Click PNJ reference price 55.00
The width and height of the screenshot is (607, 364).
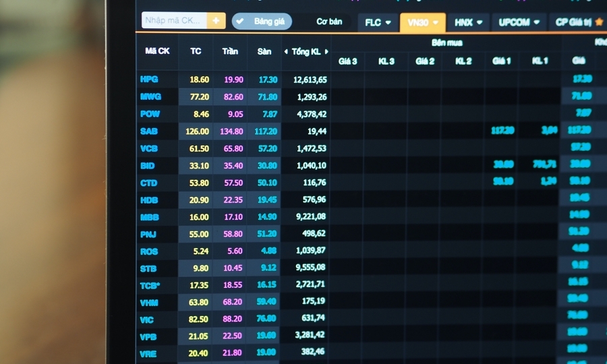coord(199,235)
